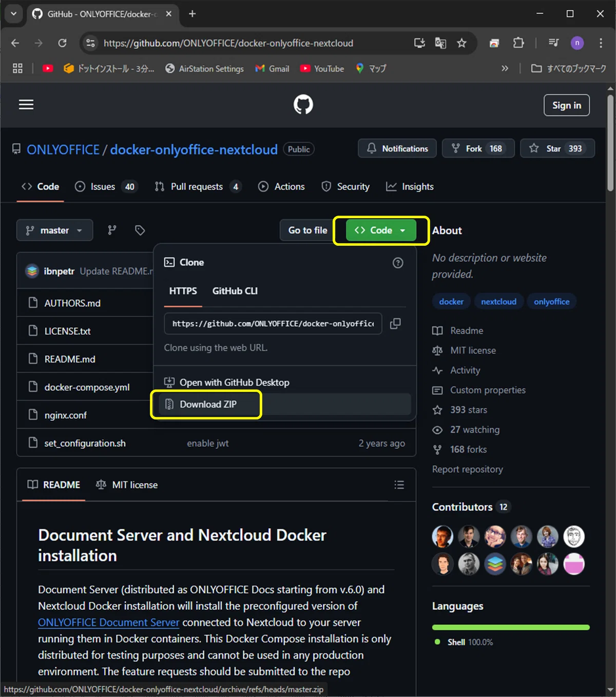View branches via the branch icon
The width and height of the screenshot is (616, 697).
[112, 230]
